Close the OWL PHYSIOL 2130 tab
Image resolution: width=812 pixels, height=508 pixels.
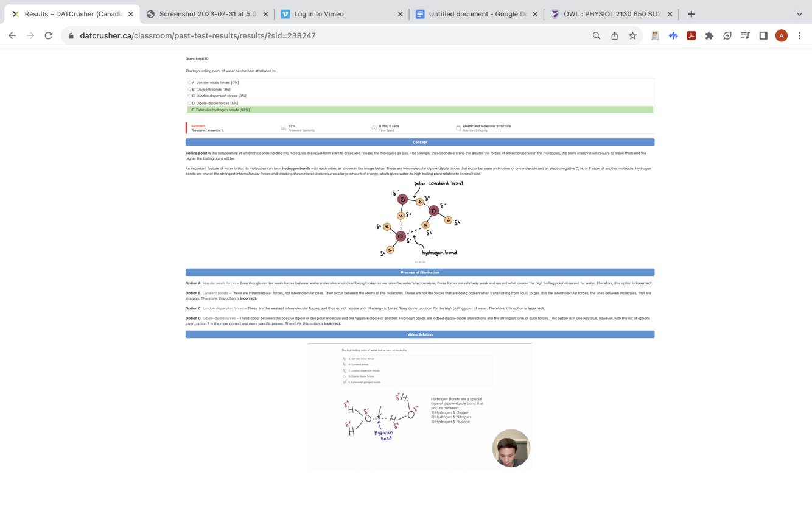pos(670,13)
